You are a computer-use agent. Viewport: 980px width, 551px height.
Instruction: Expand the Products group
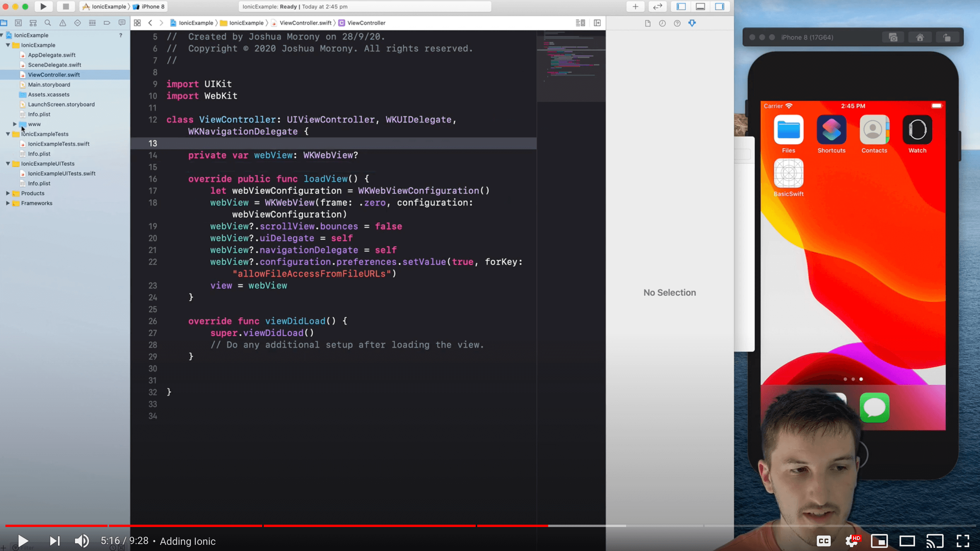(x=8, y=193)
